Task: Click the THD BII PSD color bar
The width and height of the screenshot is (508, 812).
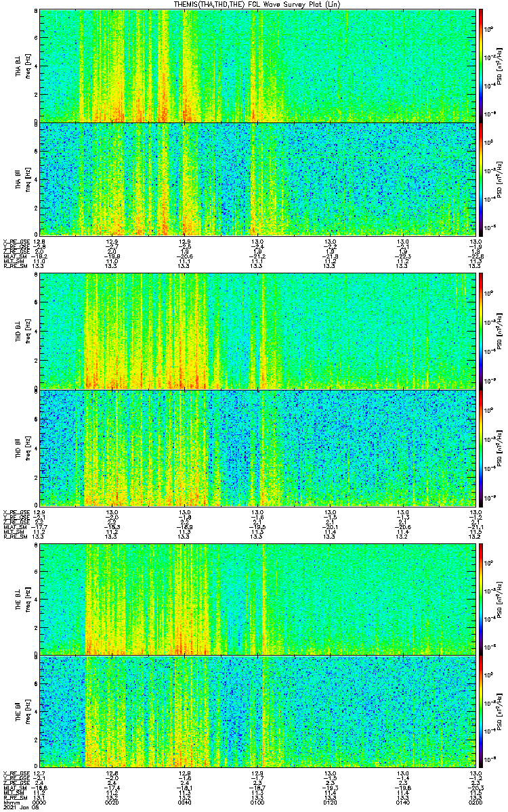Action: click(481, 447)
